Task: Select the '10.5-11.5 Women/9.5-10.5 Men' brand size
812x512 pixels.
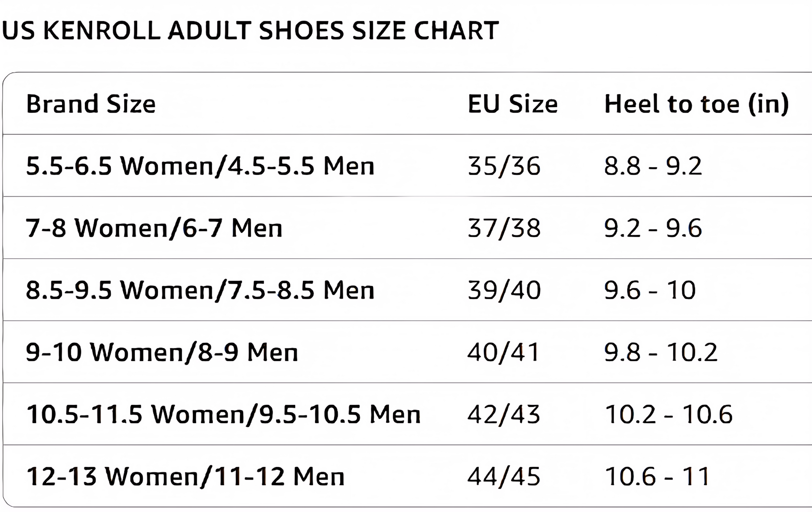Action: click(x=224, y=414)
